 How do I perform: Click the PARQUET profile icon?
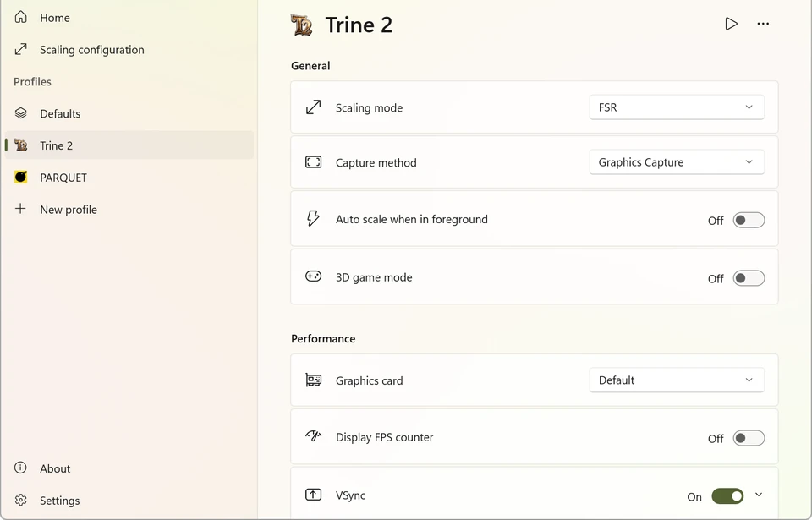21,178
